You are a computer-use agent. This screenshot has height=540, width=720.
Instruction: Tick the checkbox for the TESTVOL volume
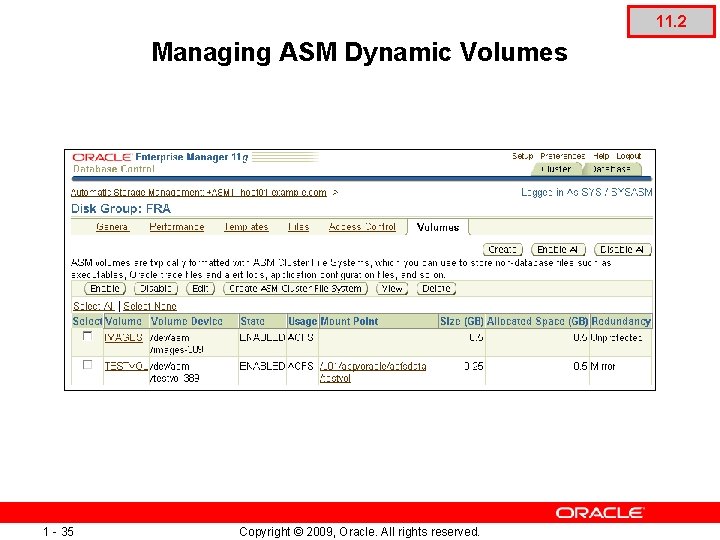tap(87, 365)
